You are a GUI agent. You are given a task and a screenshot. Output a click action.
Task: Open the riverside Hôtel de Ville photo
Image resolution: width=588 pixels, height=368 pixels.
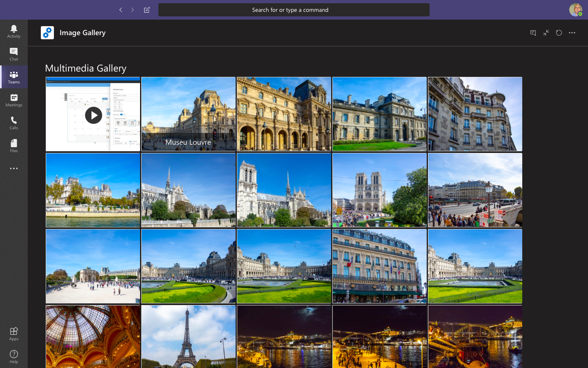(93, 190)
